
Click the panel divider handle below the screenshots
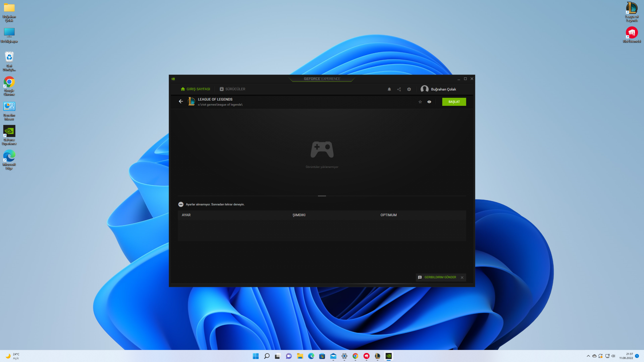coord(322,196)
